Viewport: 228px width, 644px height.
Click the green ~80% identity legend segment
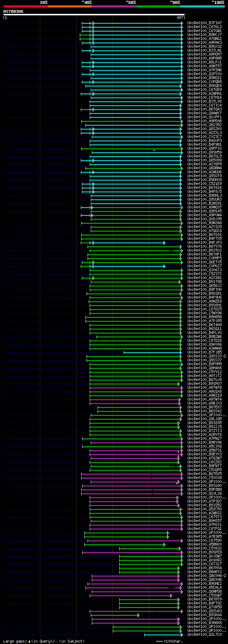(158, 6)
